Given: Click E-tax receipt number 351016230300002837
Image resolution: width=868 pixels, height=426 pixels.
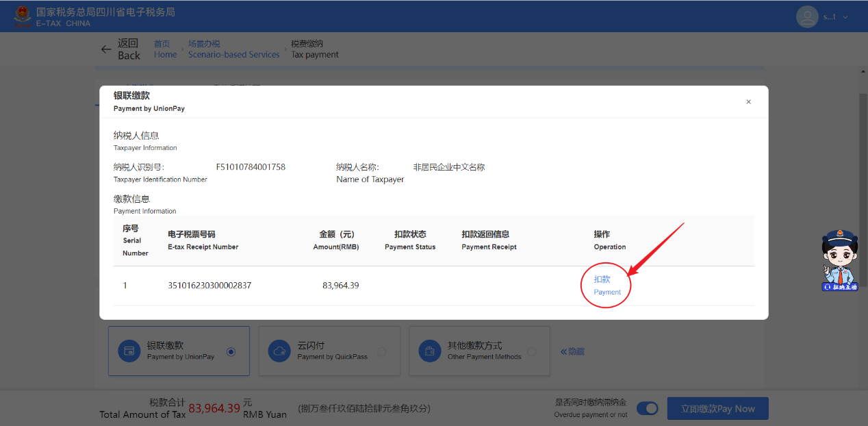Looking at the screenshot, I should (209, 286).
